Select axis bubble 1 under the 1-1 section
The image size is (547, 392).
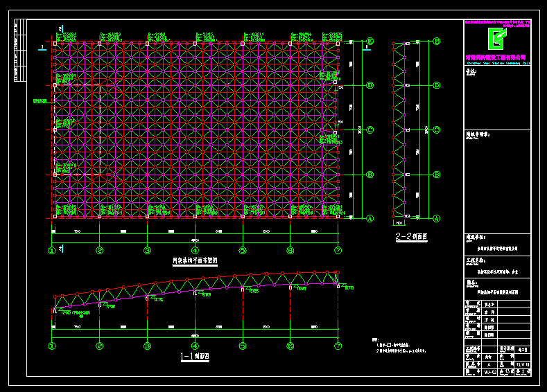(x=52, y=345)
